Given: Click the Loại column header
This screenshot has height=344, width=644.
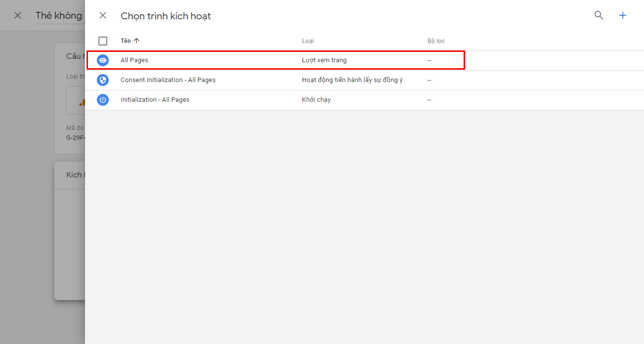Looking at the screenshot, I should click(x=308, y=41).
